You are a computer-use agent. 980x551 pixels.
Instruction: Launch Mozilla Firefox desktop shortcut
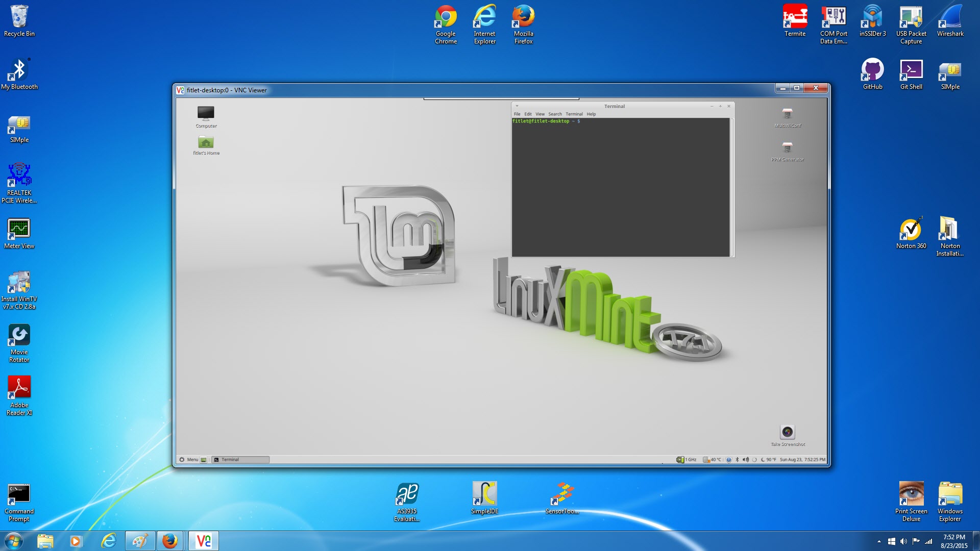(x=523, y=24)
